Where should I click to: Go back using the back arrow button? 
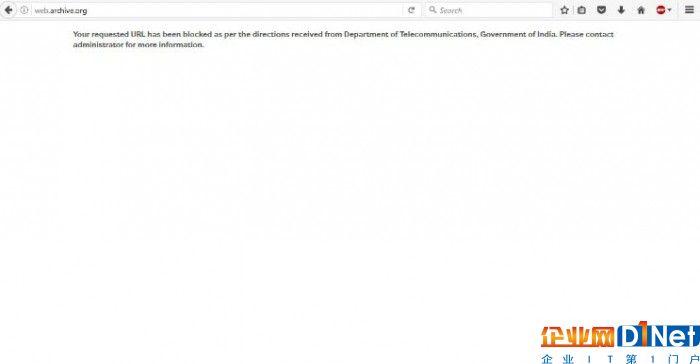point(8,10)
